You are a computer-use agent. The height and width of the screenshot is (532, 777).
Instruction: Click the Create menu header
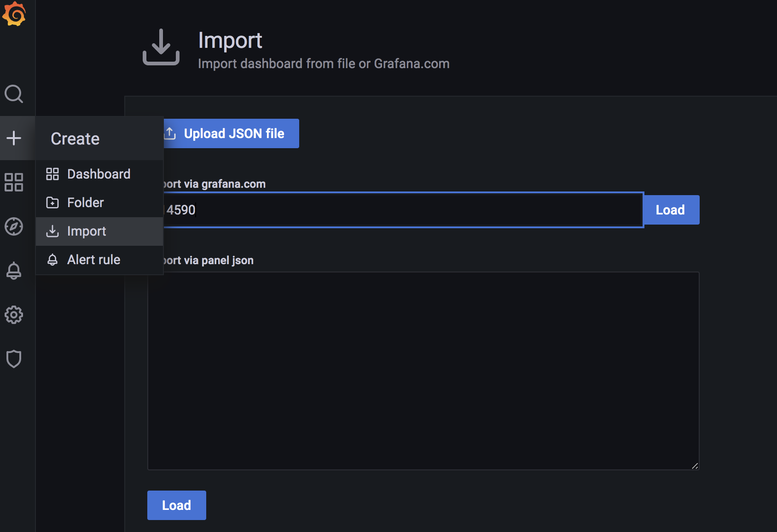pos(99,139)
